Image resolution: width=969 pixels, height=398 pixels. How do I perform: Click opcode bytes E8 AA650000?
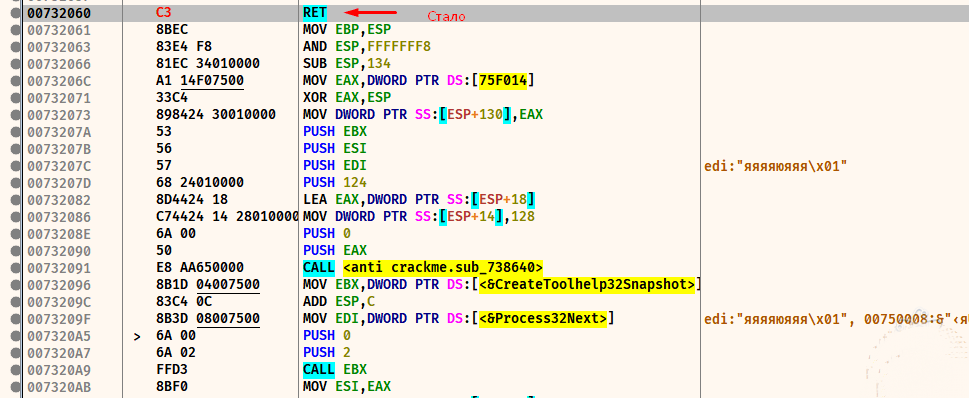coord(200,268)
